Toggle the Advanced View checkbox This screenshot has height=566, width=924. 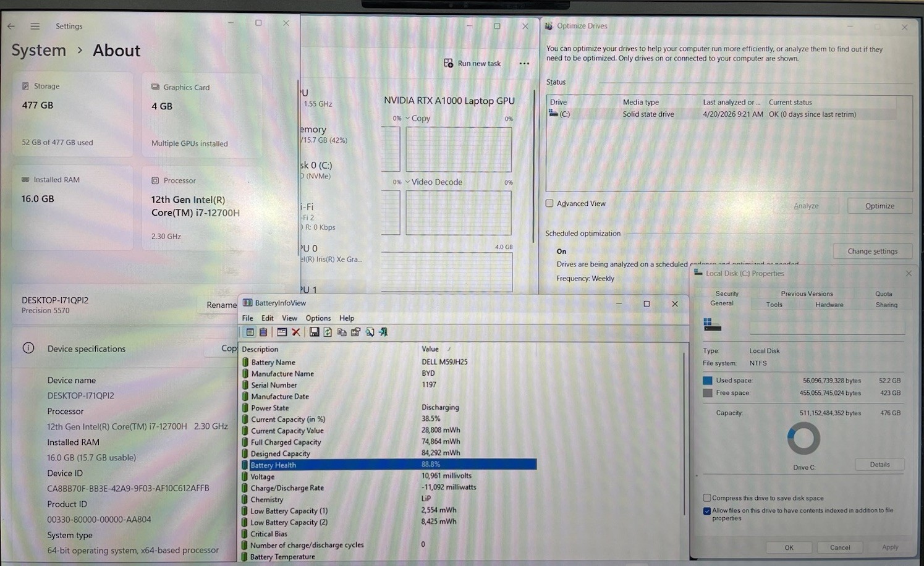coord(549,203)
